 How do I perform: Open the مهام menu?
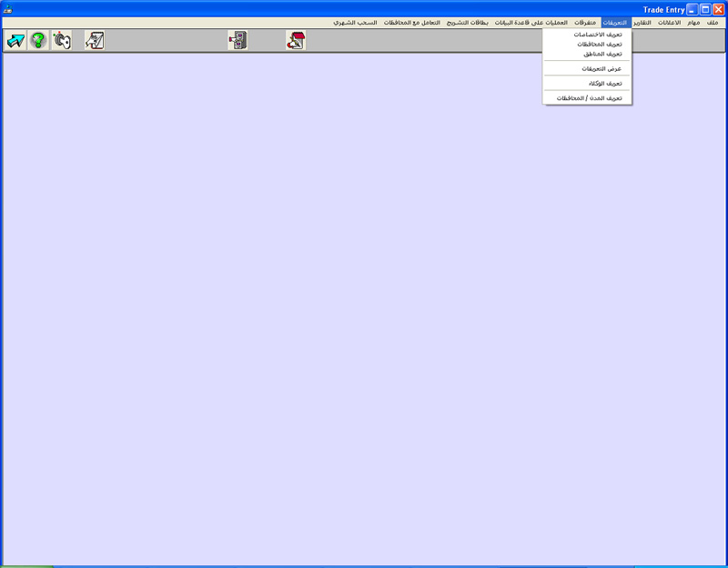click(693, 22)
